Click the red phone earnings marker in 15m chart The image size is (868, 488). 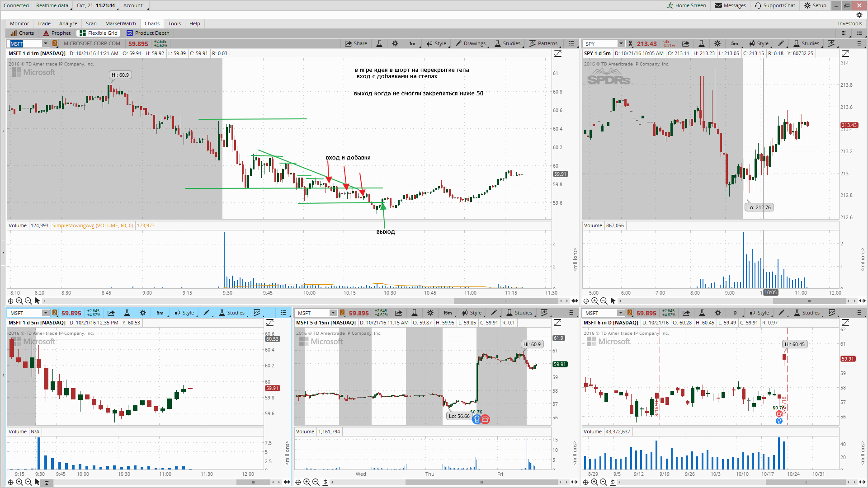pyautogui.click(x=485, y=420)
